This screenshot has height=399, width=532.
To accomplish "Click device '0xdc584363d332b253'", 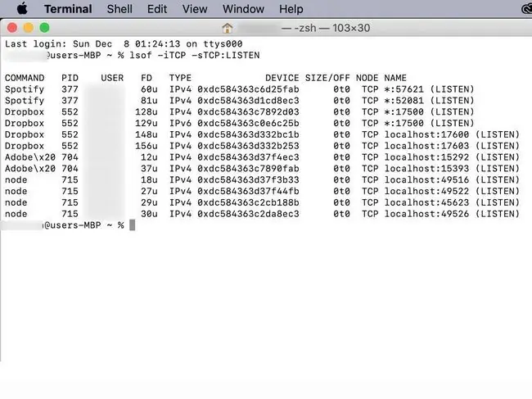I will pyautogui.click(x=248, y=146).
